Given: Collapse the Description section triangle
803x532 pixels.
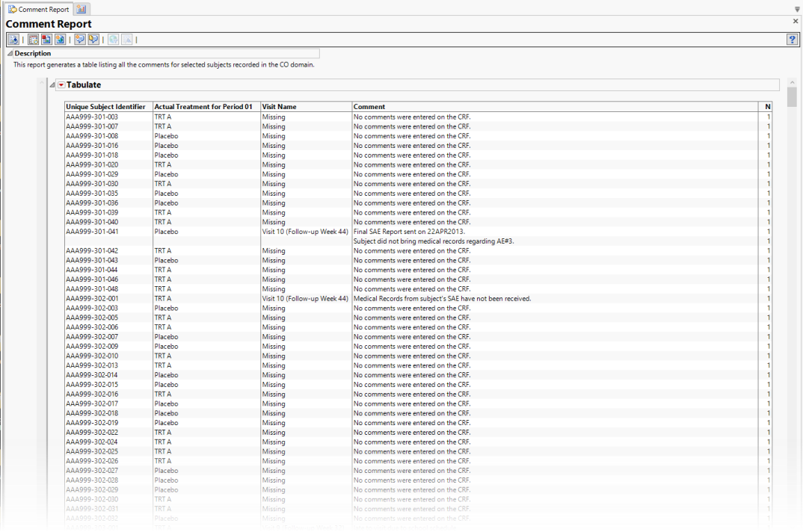Looking at the screenshot, I should click(10, 53).
